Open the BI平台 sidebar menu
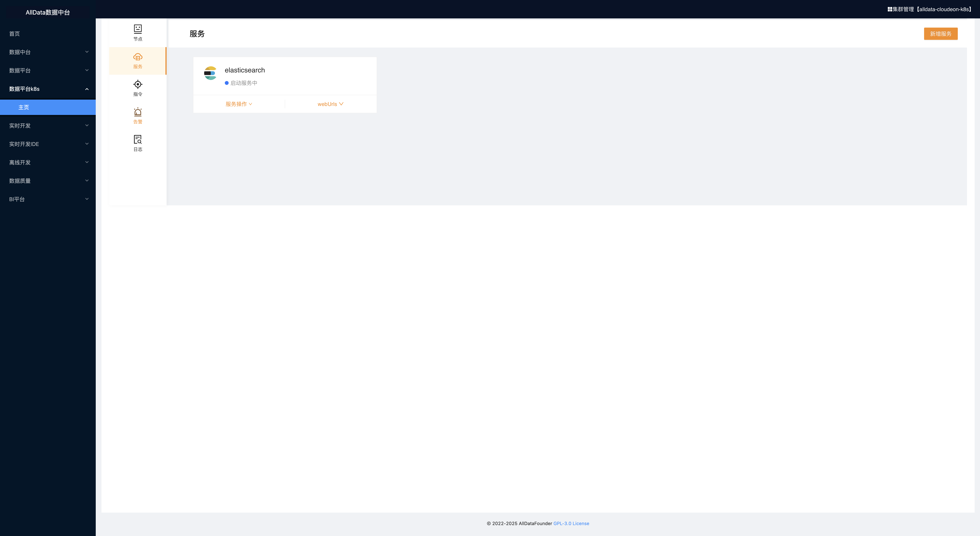This screenshot has height=536, width=980. pos(48,199)
